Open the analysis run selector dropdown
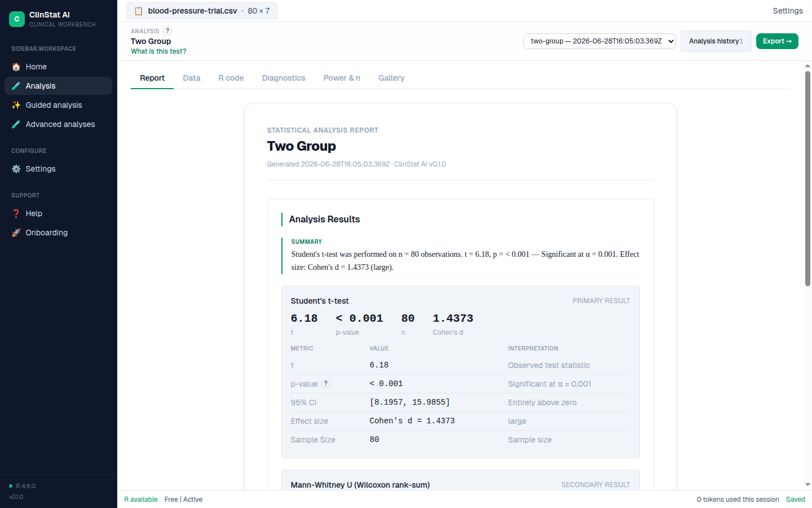Image resolution: width=812 pixels, height=508 pixels. click(599, 41)
